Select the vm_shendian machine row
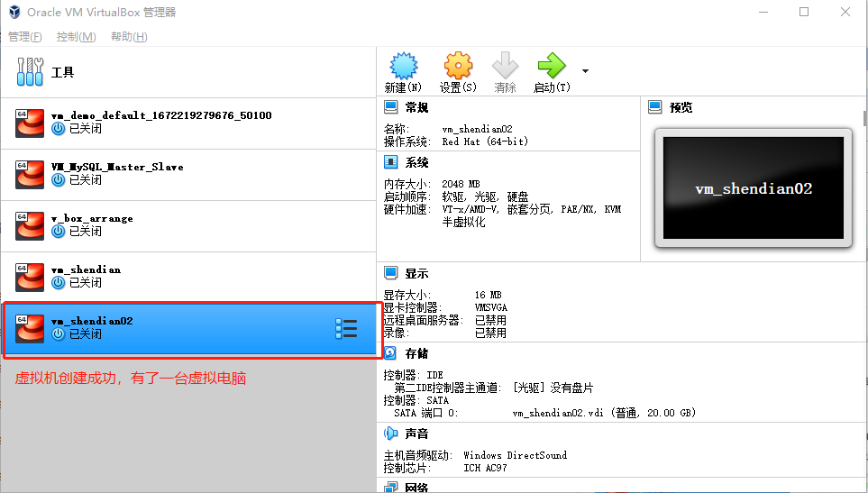 click(188, 278)
